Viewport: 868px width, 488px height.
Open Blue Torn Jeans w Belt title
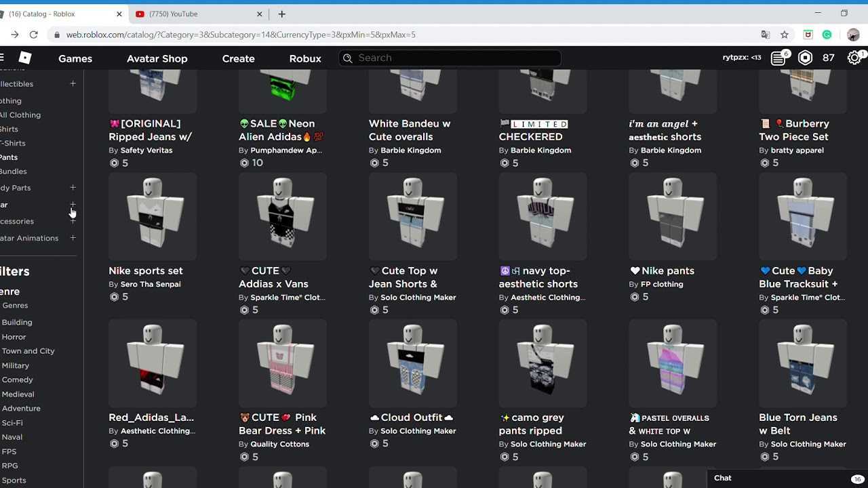pyautogui.click(x=798, y=424)
